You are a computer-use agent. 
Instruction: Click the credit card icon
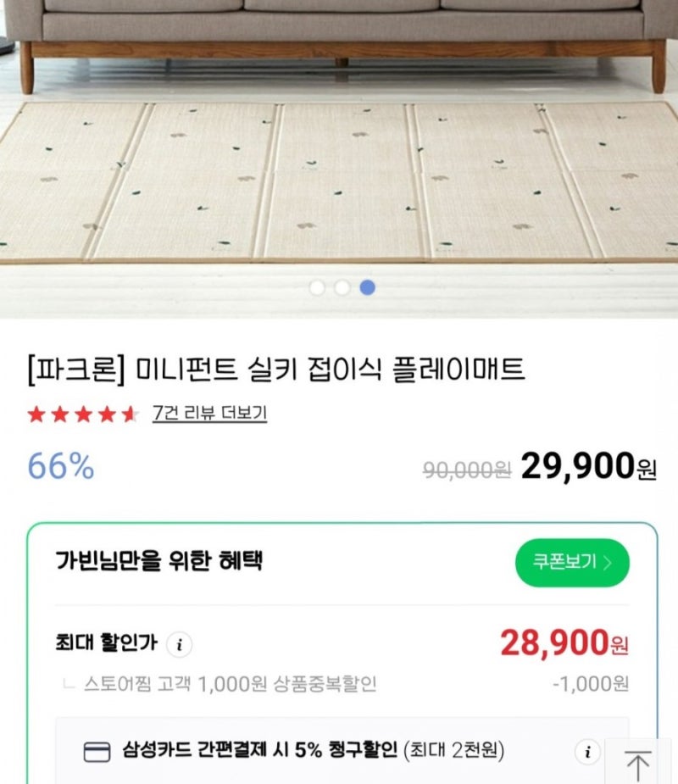[96, 752]
